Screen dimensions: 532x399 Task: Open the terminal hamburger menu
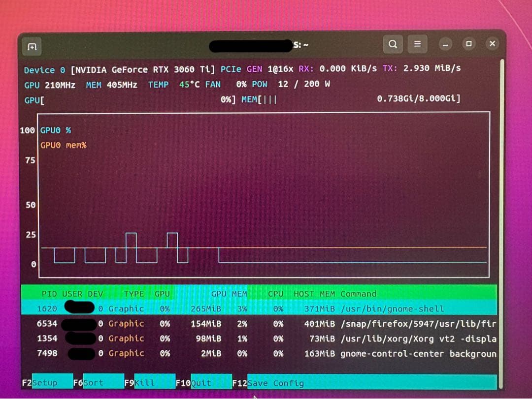coord(417,44)
